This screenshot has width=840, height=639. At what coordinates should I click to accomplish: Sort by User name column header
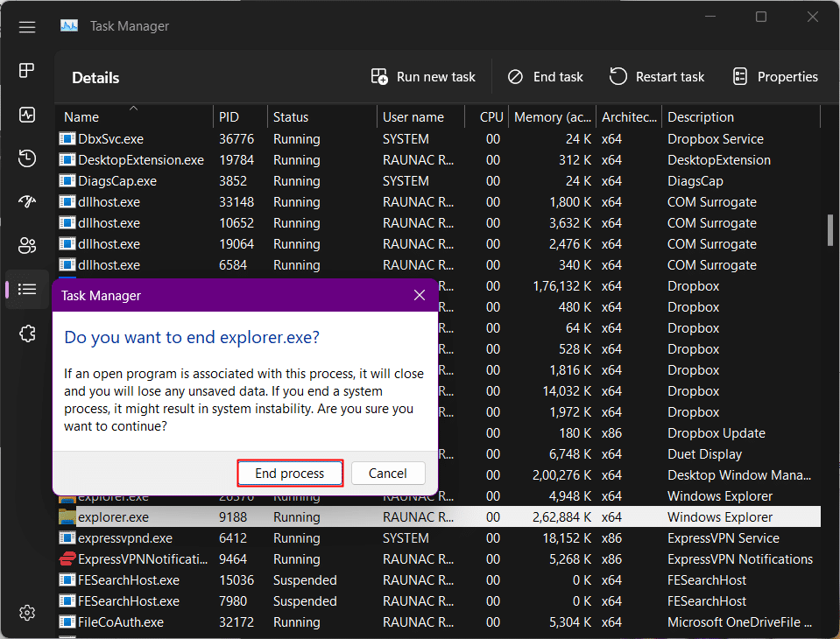(x=420, y=116)
